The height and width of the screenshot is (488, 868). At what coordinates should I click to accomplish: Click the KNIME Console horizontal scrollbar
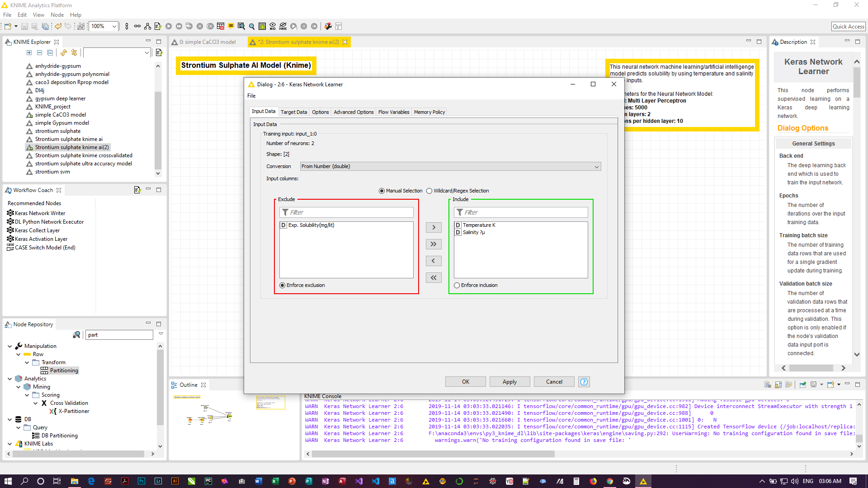(x=433, y=454)
